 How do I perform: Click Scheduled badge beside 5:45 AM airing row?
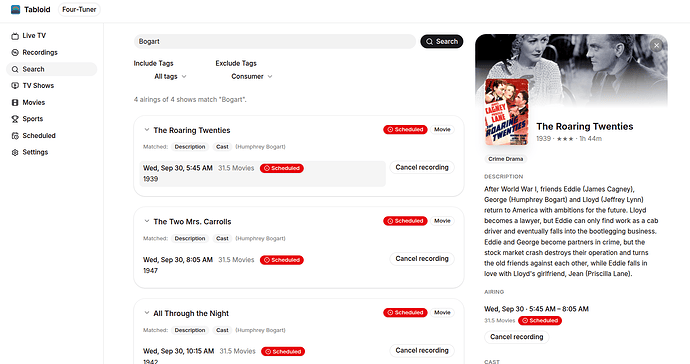(x=282, y=168)
